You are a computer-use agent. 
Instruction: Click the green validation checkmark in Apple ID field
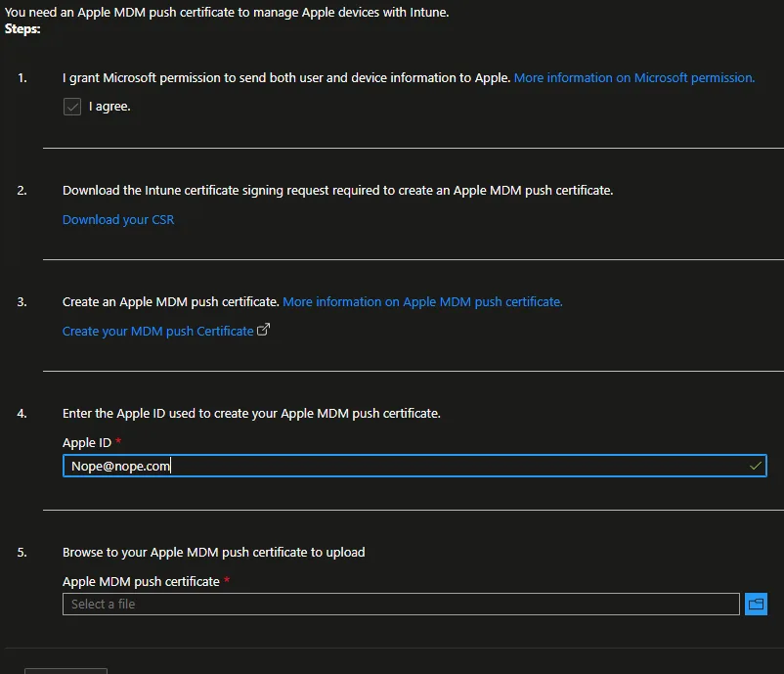[755, 467]
